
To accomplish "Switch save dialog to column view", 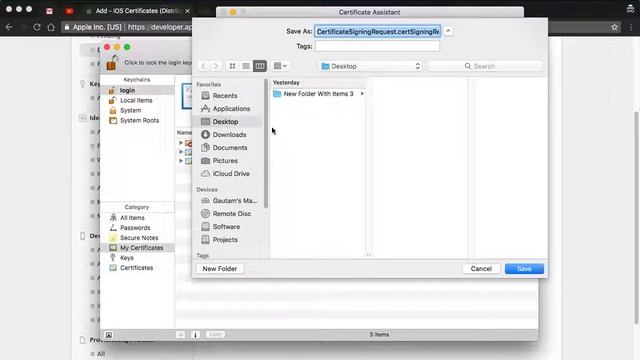I will pyautogui.click(x=260, y=66).
